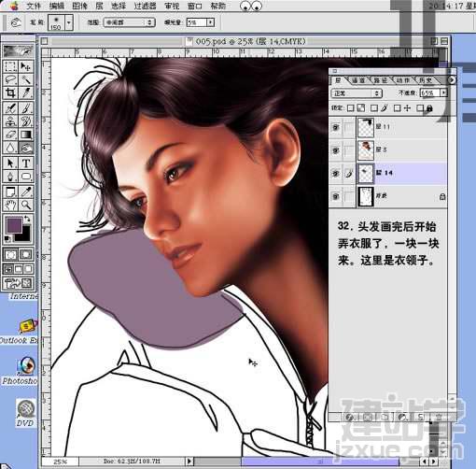Select the Rectangular Marquee tool
The width and height of the screenshot is (476, 469).
pyautogui.click(x=10, y=66)
